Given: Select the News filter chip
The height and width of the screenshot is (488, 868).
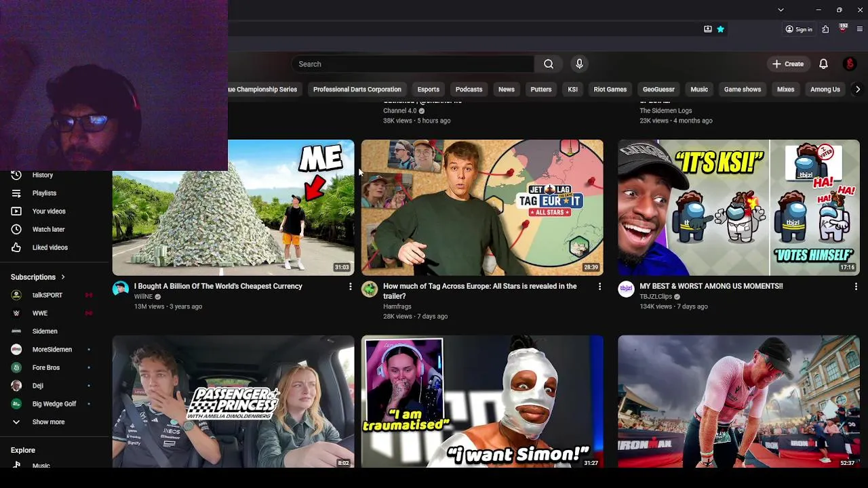Looking at the screenshot, I should coord(506,89).
